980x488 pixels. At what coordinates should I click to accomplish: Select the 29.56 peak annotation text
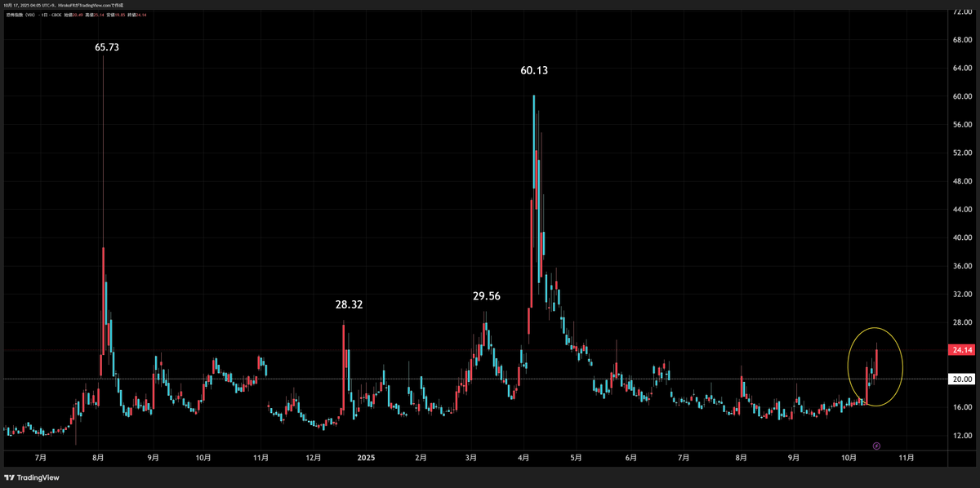tap(487, 296)
